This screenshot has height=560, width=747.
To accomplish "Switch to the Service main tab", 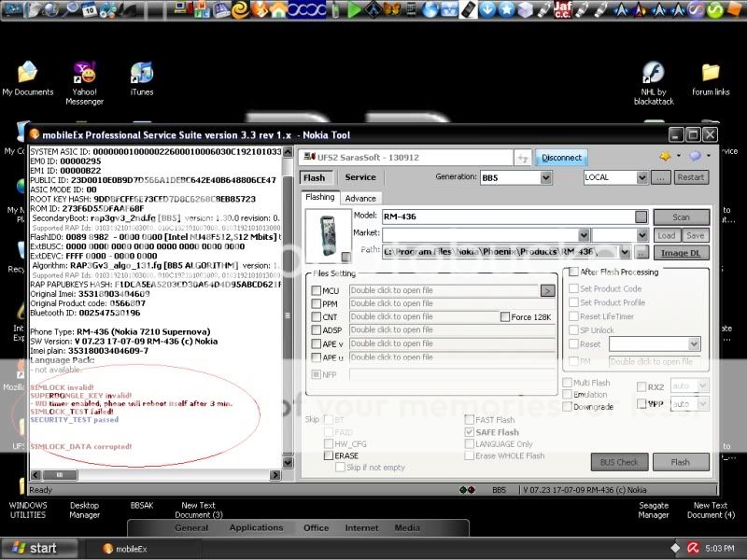I will (x=360, y=177).
